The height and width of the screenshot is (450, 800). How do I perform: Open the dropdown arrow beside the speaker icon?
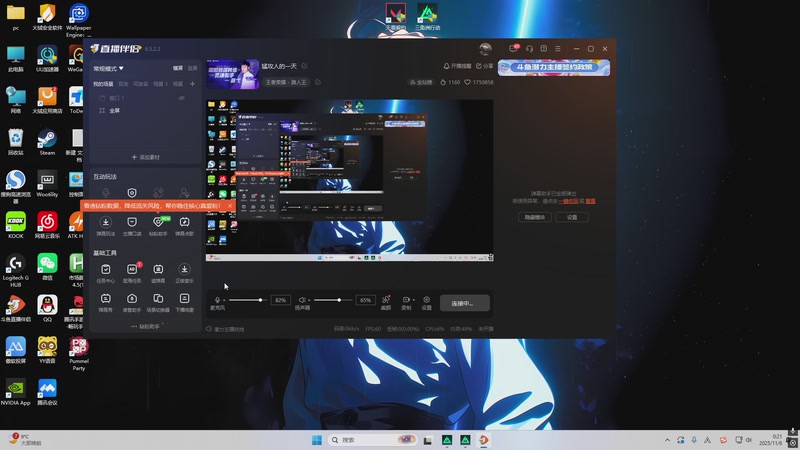pyautogui.click(x=309, y=301)
